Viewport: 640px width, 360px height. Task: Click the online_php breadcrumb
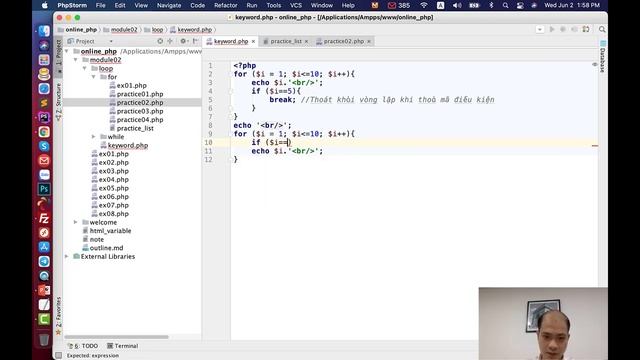81,30
